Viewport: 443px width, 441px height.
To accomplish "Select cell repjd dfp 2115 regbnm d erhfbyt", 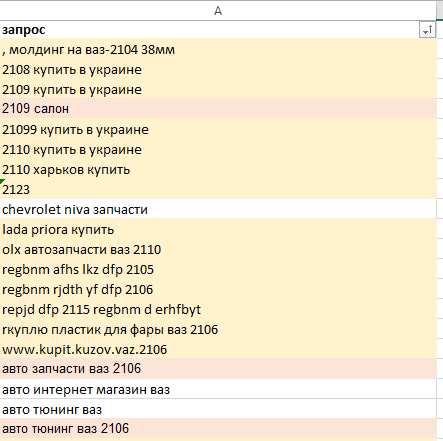I will pos(218,309).
